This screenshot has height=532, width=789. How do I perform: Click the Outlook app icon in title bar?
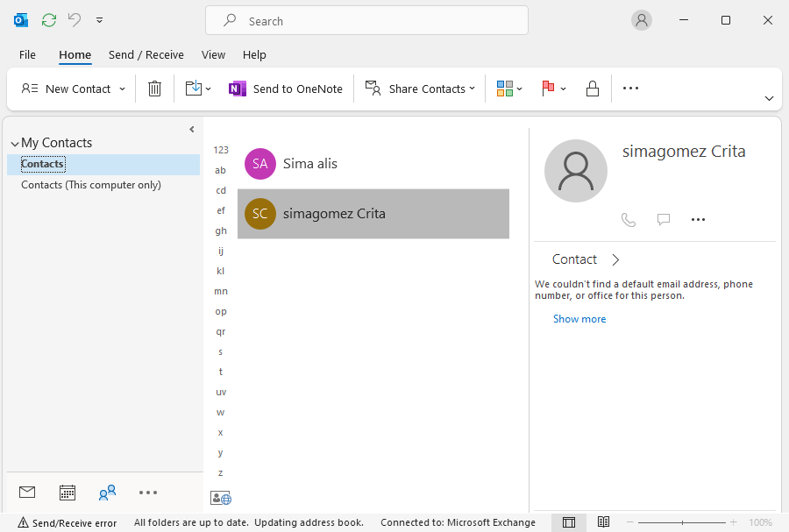click(x=21, y=20)
